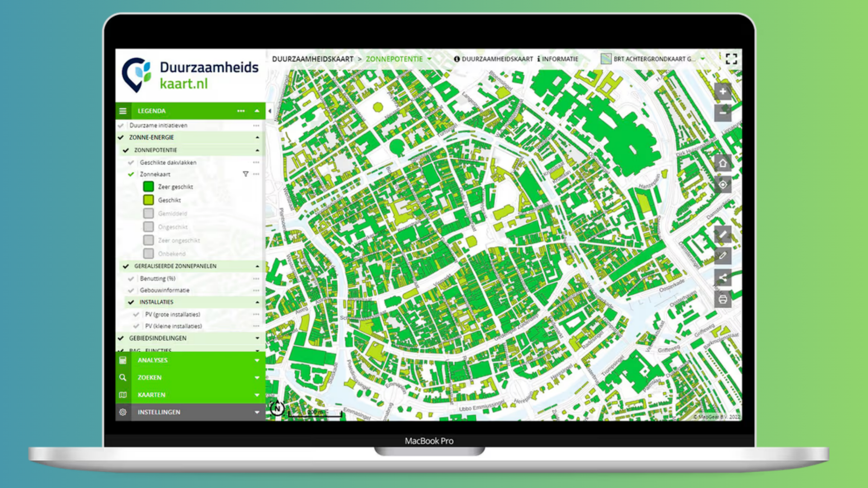Click the Duurzaamheidskaart.nl logo
Image resolution: width=868 pixels, height=488 pixels.
(x=190, y=75)
